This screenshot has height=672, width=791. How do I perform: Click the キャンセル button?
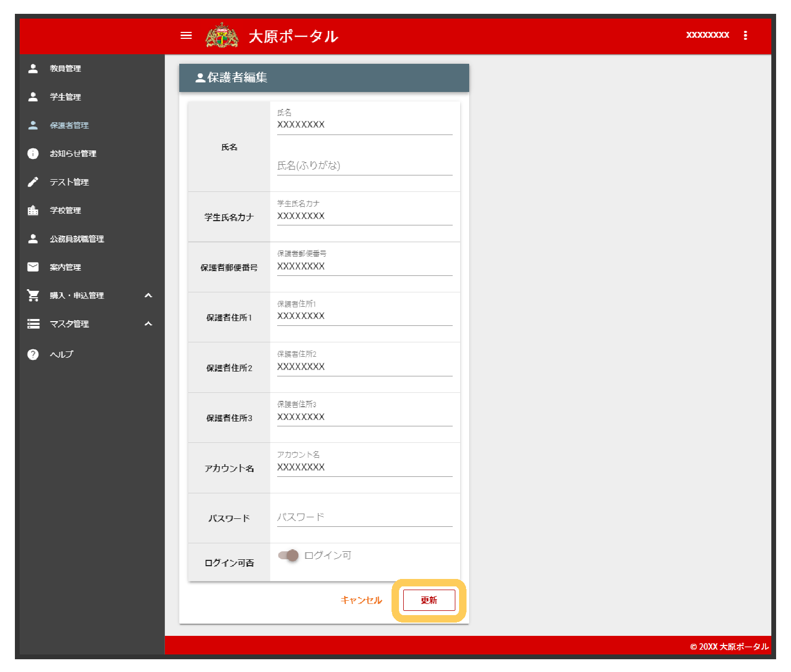point(361,600)
